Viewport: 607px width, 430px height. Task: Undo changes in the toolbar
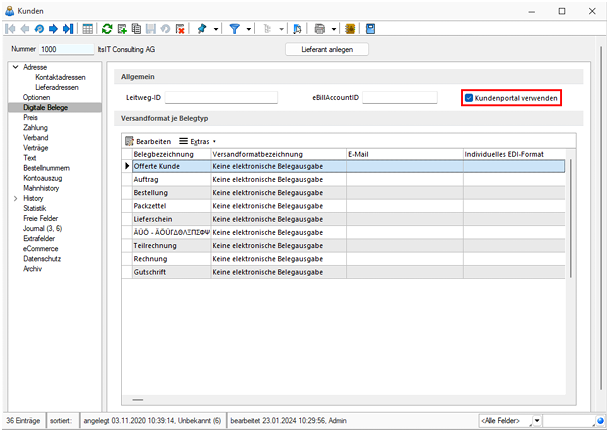(x=165, y=29)
